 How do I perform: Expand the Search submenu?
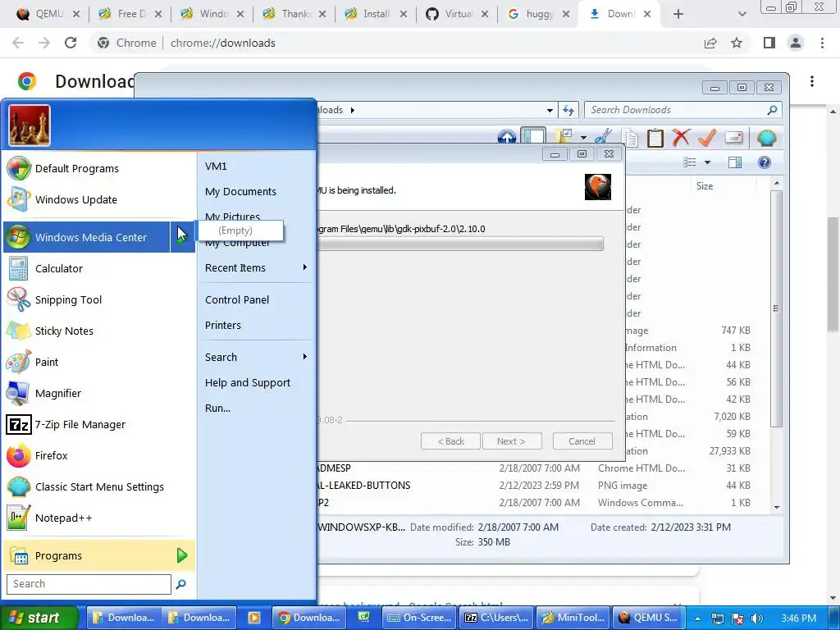(x=257, y=358)
